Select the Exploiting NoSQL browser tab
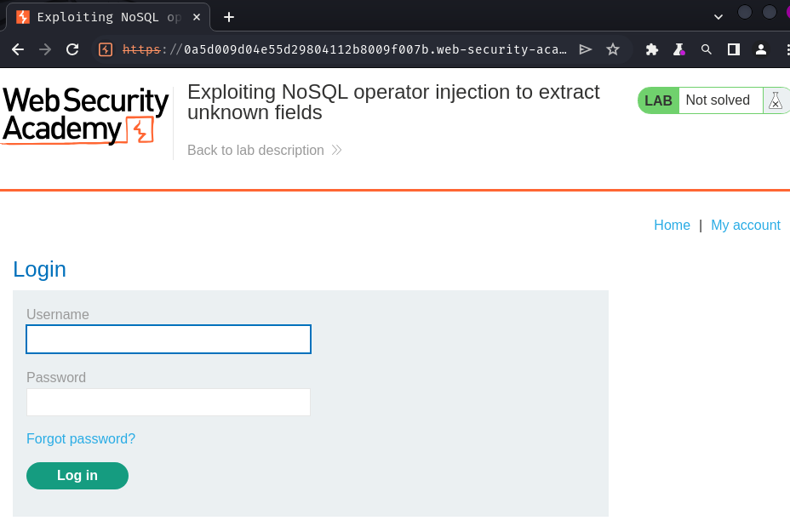 [108, 17]
